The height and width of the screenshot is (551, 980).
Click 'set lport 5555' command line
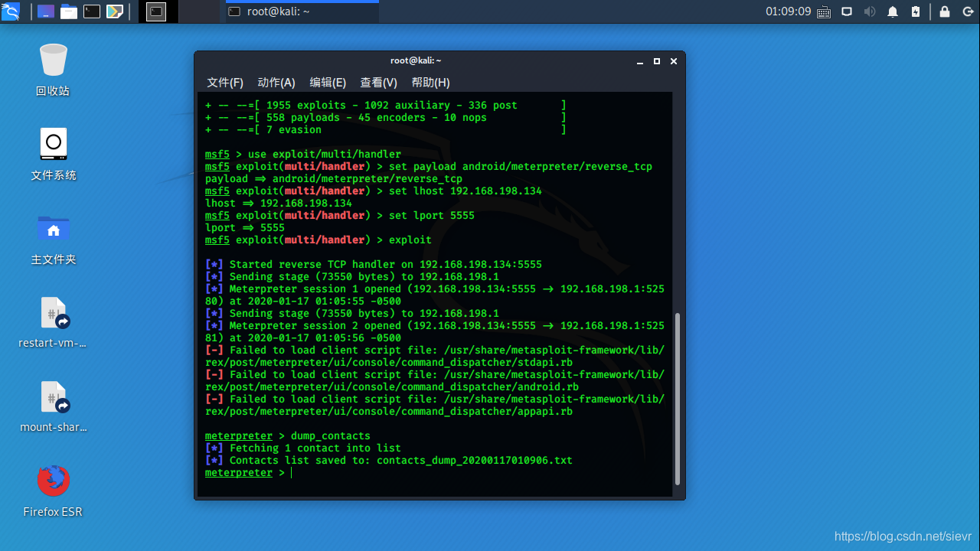pyautogui.click(x=340, y=216)
